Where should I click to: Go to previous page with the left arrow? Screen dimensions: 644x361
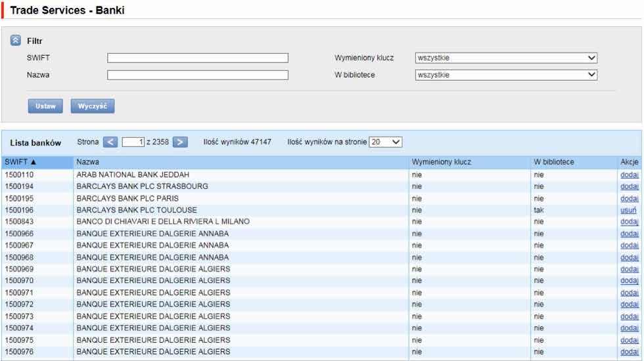click(110, 142)
